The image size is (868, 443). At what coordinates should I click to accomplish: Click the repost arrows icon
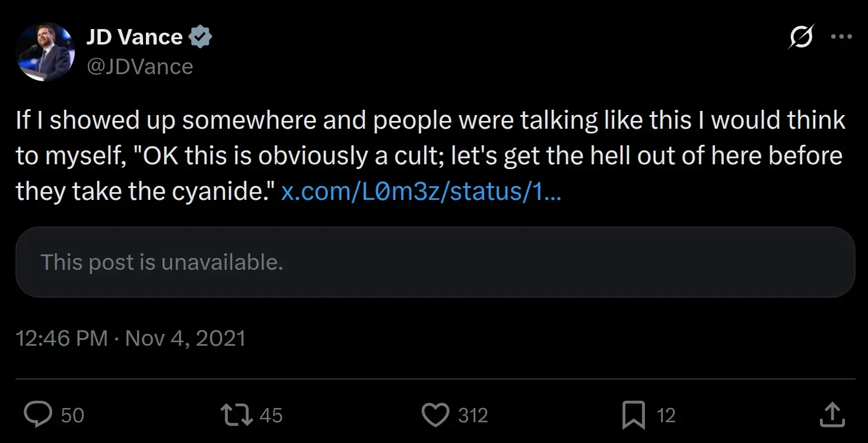coord(236,415)
